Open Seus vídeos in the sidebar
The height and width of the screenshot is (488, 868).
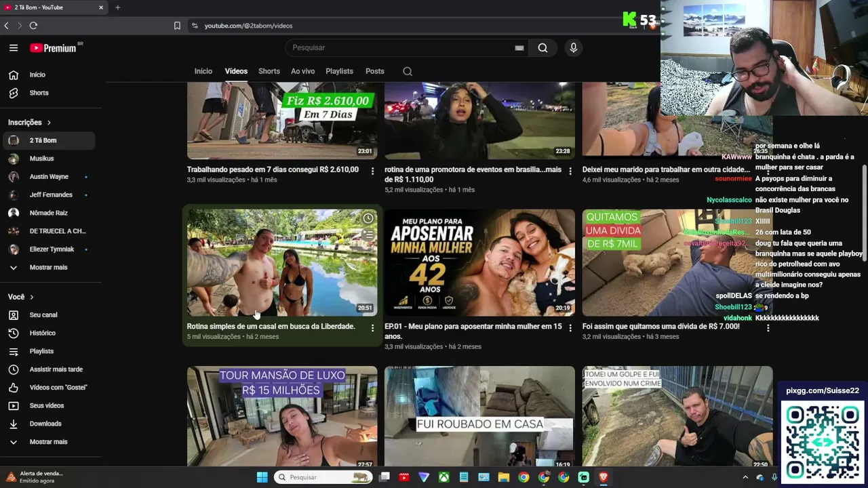coord(47,405)
